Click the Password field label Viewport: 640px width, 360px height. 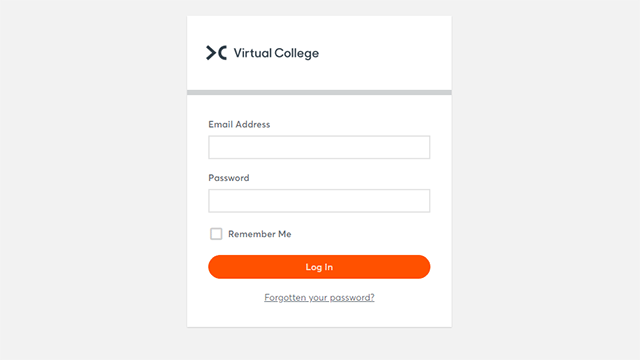click(229, 178)
